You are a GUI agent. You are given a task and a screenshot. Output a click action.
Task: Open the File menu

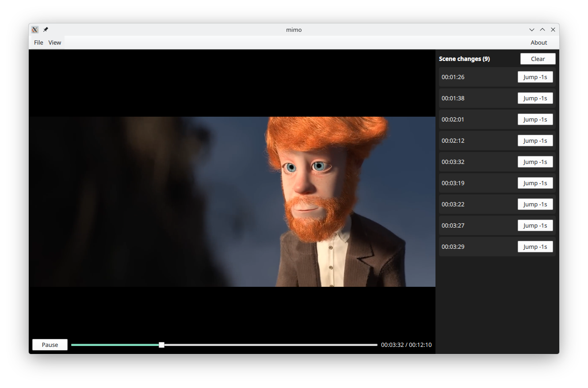(38, 42)
